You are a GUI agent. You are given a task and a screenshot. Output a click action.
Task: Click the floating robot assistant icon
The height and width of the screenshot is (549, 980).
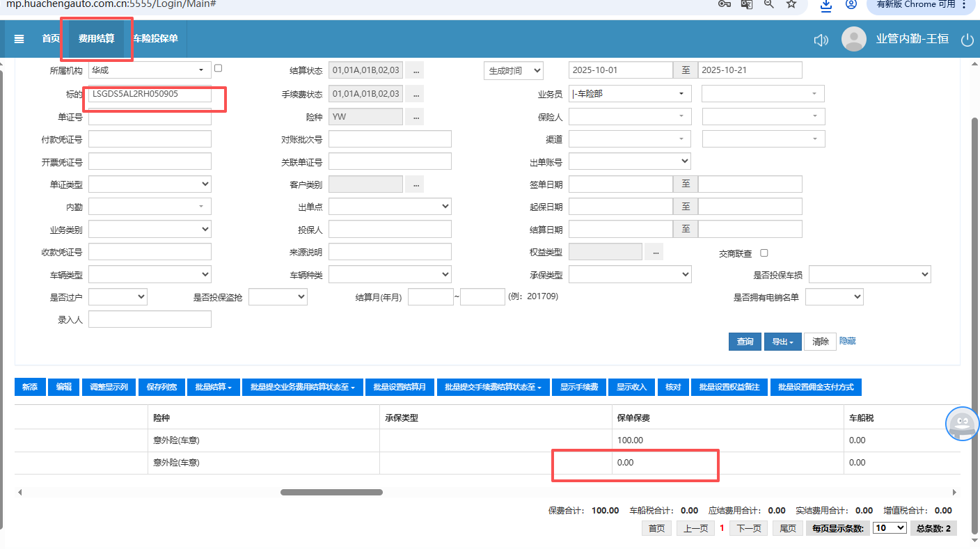pyautogui.click(x=962, y=423)
